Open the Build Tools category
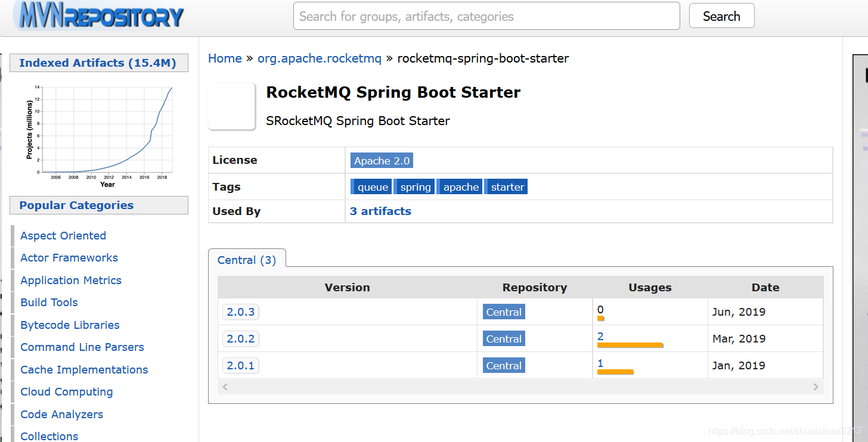The image size is (868, 442). pyautogui.click(x=49, y=302)
